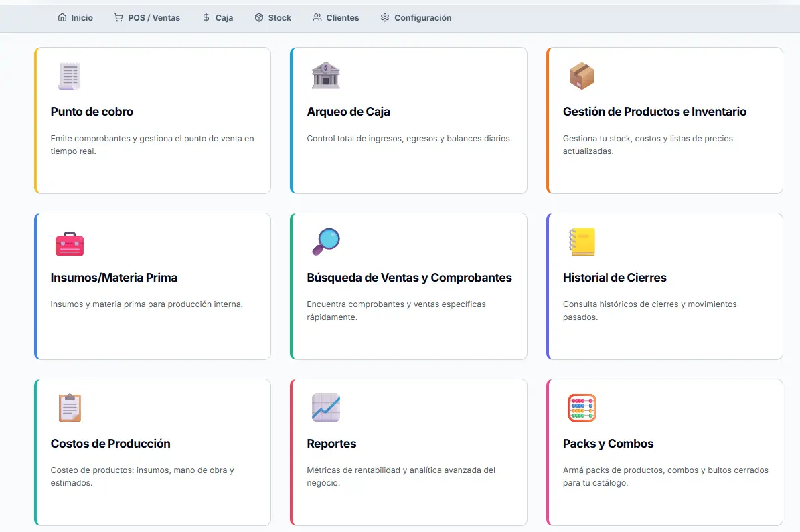Image resolution: width=800 pixels, height=532 pixels.
Task: Click the receipt icon on Punto de cobro card
Action: [x=70, y=76]
